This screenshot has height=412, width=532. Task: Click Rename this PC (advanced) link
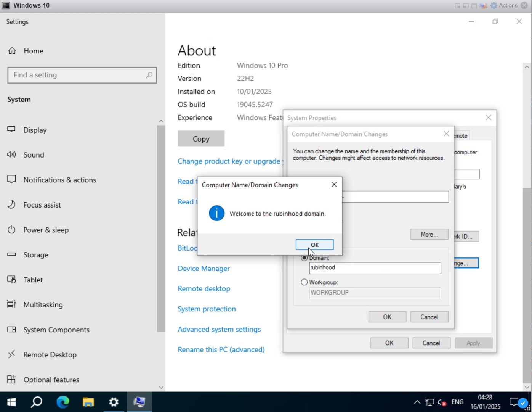click(x=221, y=349)
